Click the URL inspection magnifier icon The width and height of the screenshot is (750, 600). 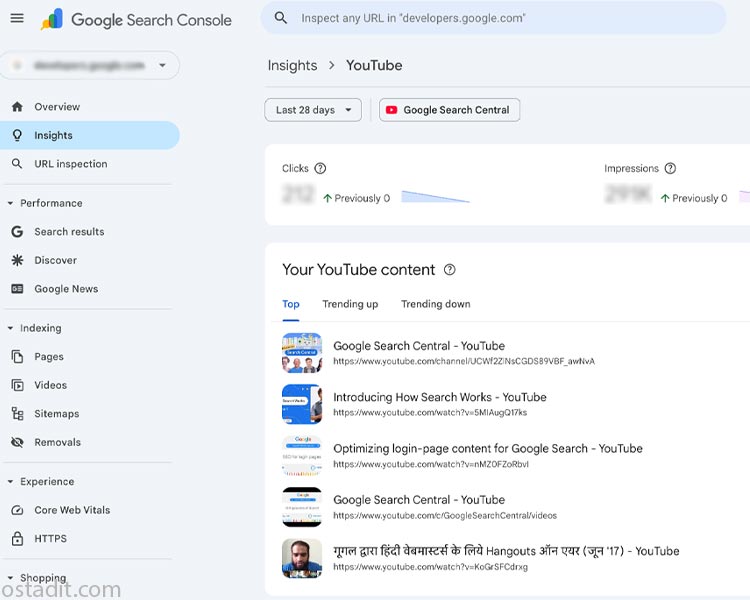pyautogui.click(x=17, y=164)
